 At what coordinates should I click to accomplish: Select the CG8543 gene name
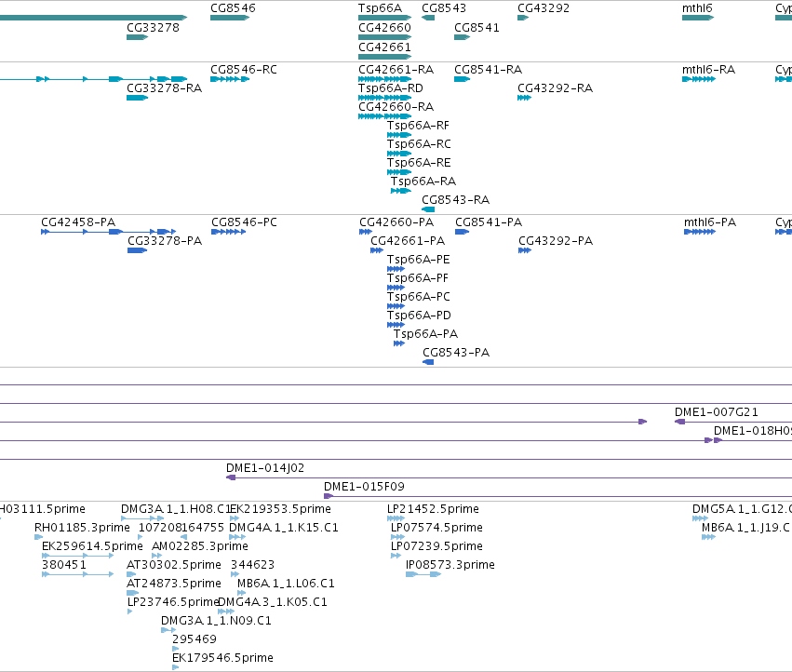444,8
